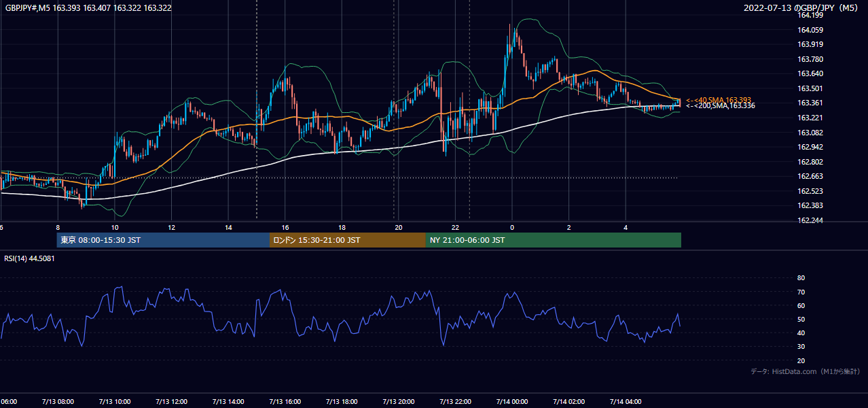The image size is (868, 408).
Task: Click price axis value 163.082
Action: (810, 133)
